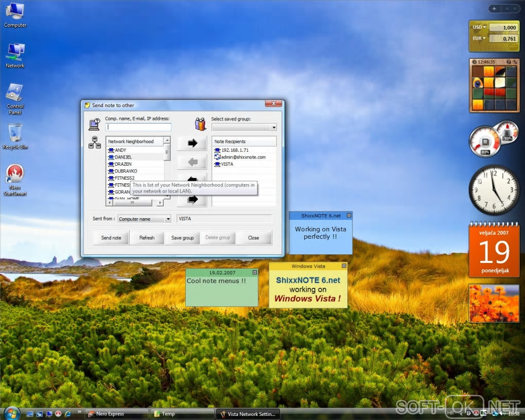The height and width of the screenshot is (420, 525).
Task: Launch Nero StartSmart from the desktop
Action: [x=15, y=180]
